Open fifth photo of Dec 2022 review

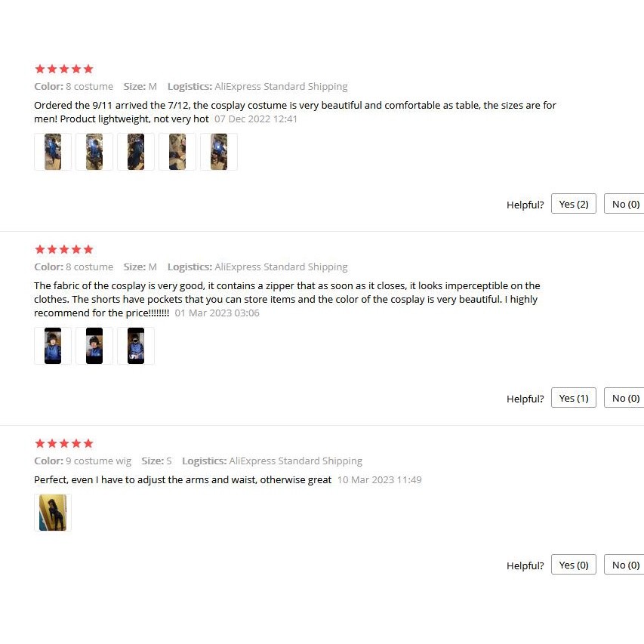coord(218,152)
